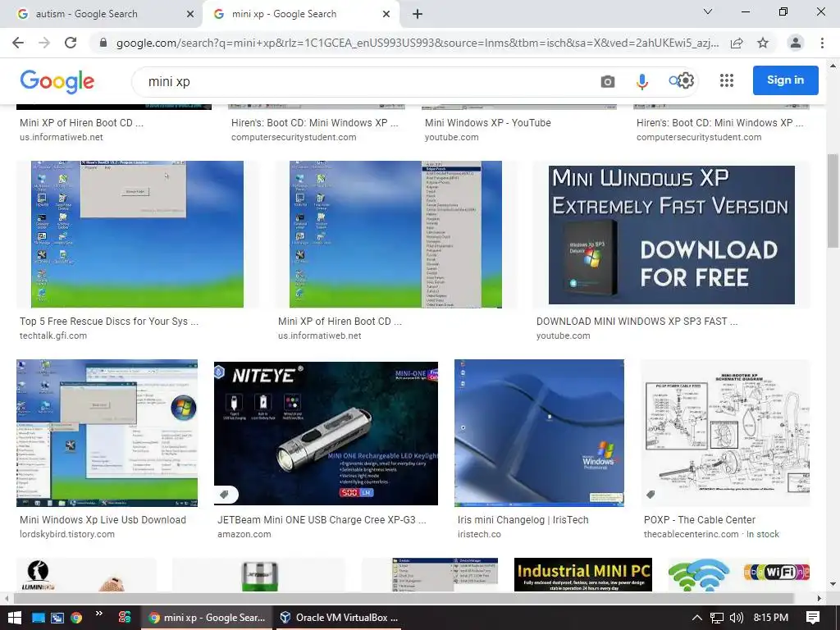Open the POXP - The Cable Center link
Viewport: 840px width, 630px height.
pyautogui.click(x=700, y=519)
